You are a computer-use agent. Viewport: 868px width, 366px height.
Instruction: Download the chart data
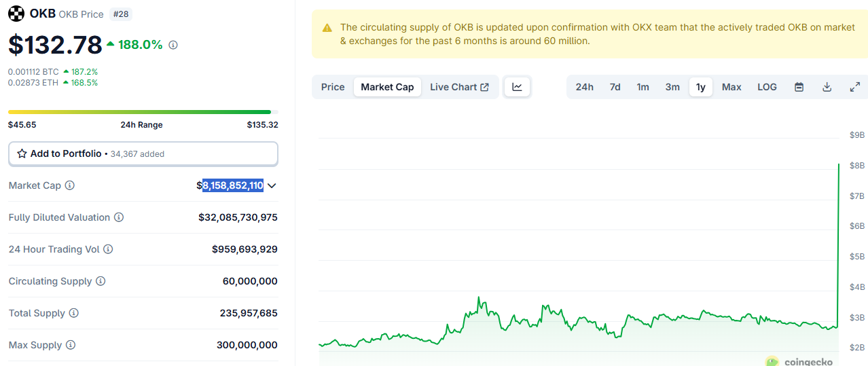click(x=827, y=87)
